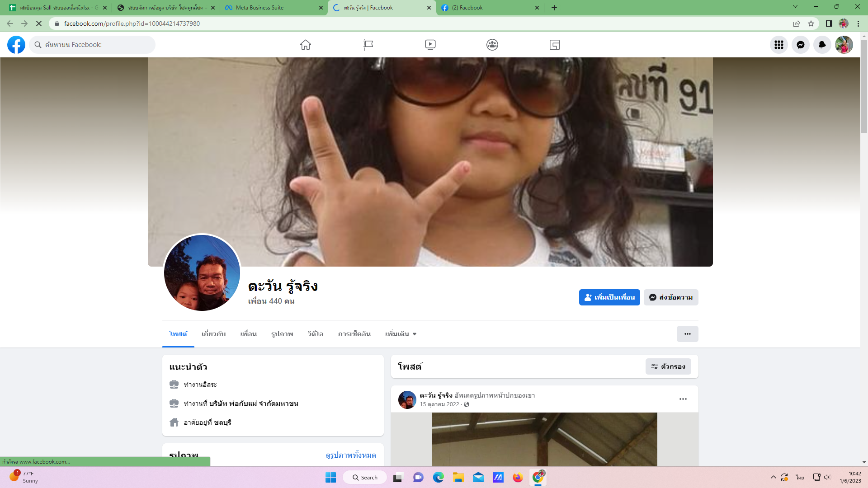Image resolution: width=868 pixels, height=488 pixels.
Task: Open the Watch video icon
Action: pyautogui.click(x=430, y=45)
